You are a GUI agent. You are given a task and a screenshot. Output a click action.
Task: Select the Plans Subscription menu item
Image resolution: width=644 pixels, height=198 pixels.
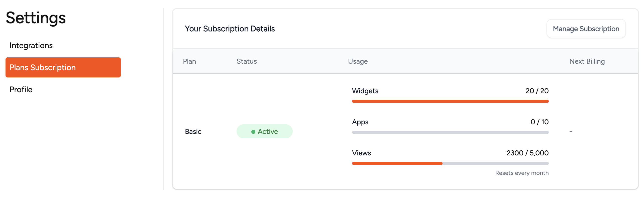63,67
